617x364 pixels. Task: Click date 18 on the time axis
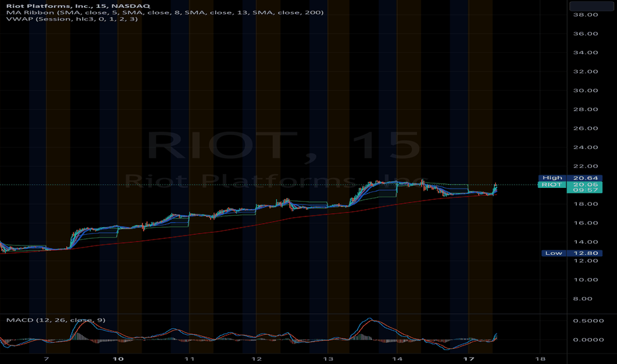coord(540,359)
